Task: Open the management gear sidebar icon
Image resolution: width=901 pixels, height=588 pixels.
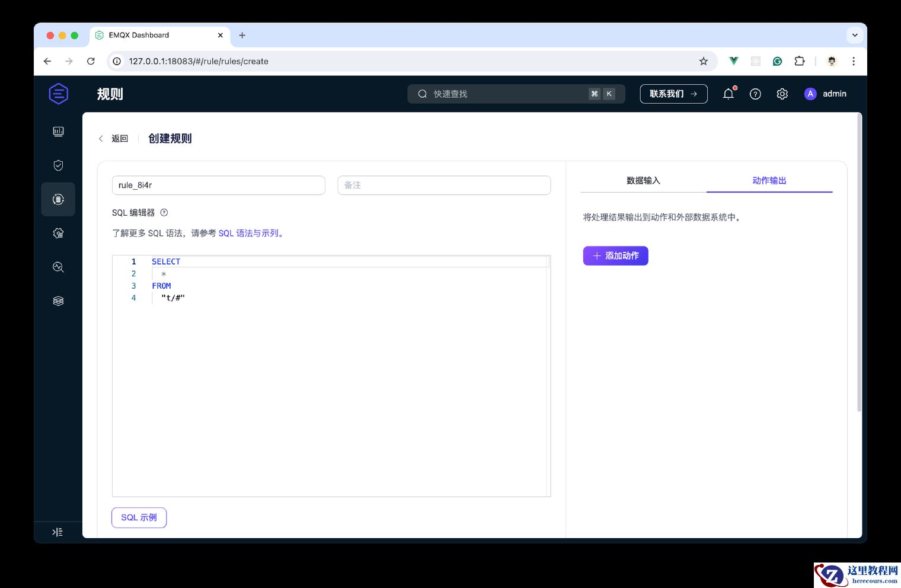Action: pos(57,233)
